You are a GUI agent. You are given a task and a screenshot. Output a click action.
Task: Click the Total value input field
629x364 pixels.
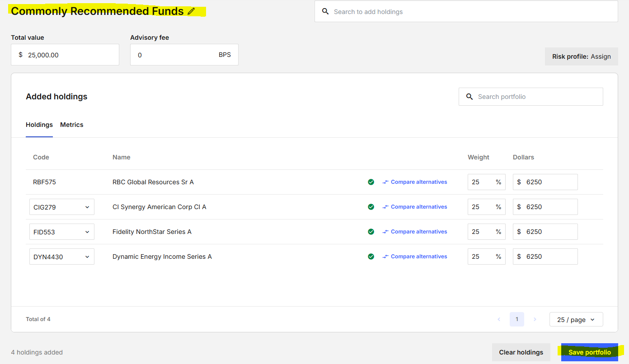point(65,55)
